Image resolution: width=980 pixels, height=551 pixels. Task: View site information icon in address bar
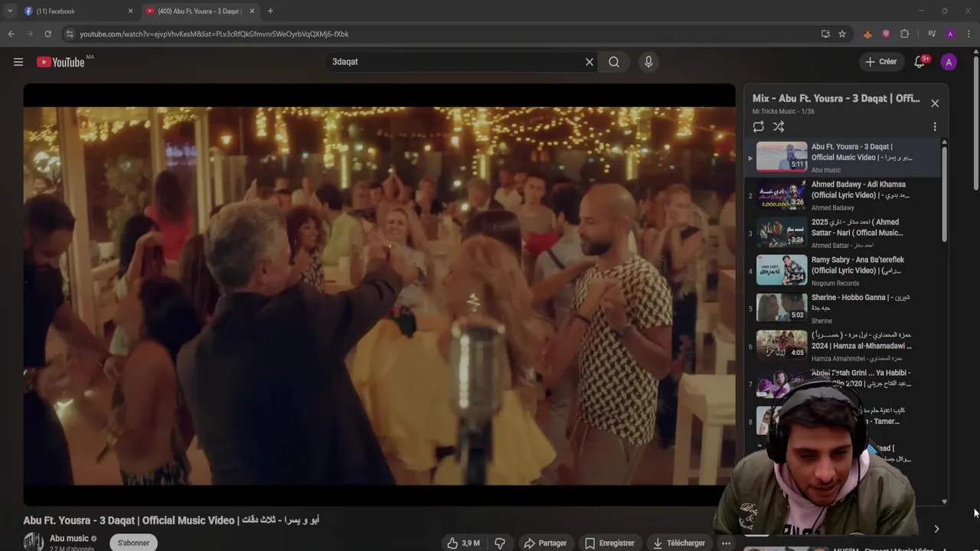click(x=70, y=34)
